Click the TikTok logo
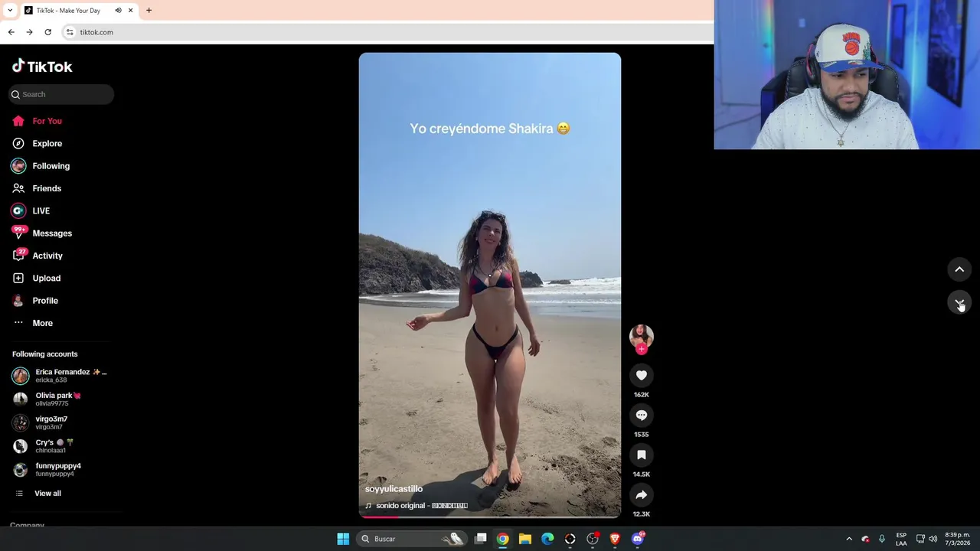 [42, 67]
